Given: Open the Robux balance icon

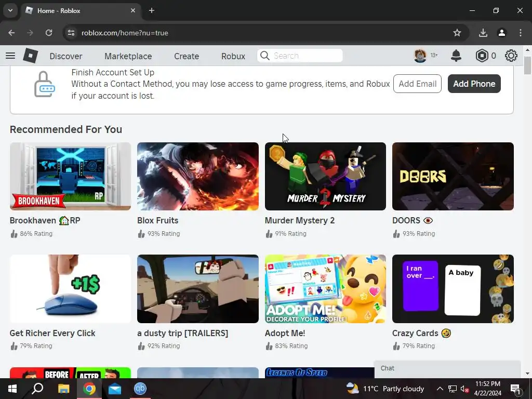Looking at the screenshot, I should (482, 56).
